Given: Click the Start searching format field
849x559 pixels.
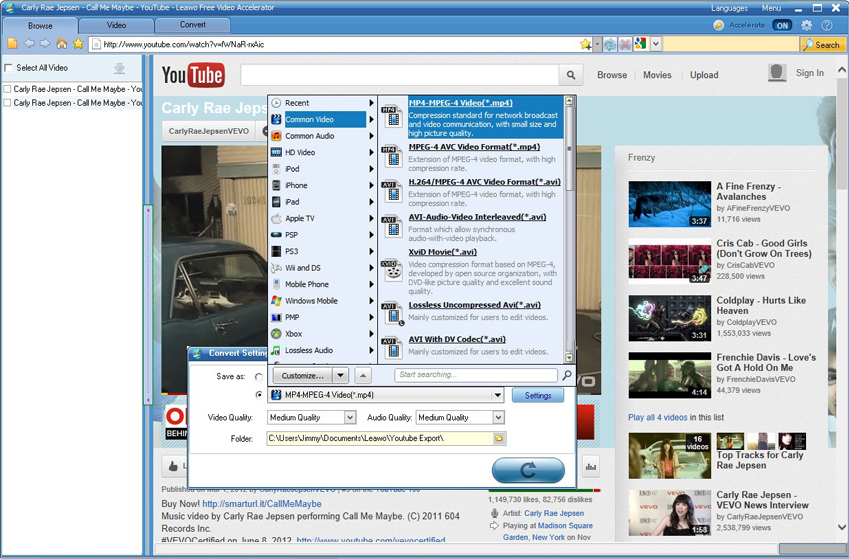Looking at the screenshot, I should tap(475, 376).
